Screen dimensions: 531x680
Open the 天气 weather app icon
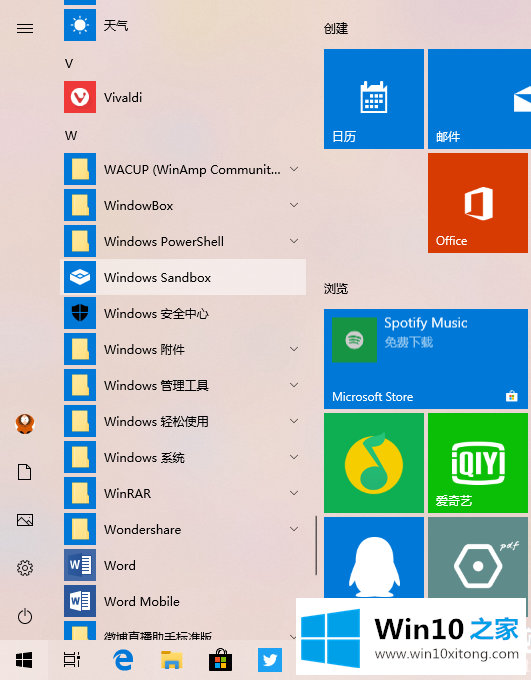tap(80, 25)
